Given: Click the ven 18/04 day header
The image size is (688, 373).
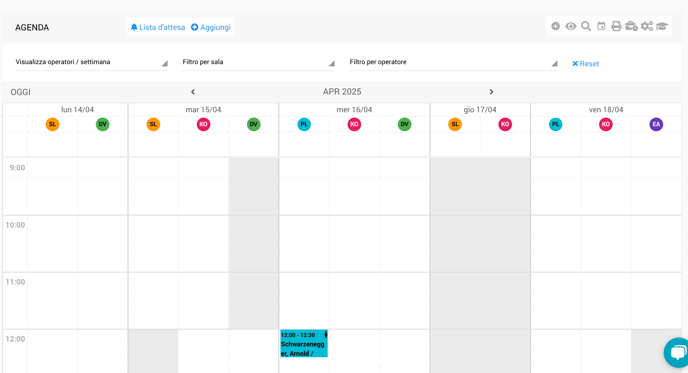Looking at the screenshot, I should 606,110.
